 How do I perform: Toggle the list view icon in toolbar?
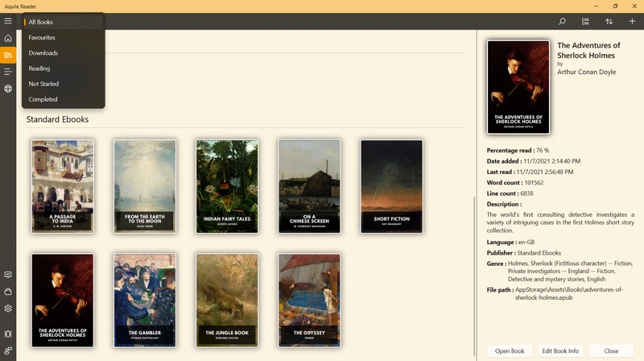click(x=585, y=21)
